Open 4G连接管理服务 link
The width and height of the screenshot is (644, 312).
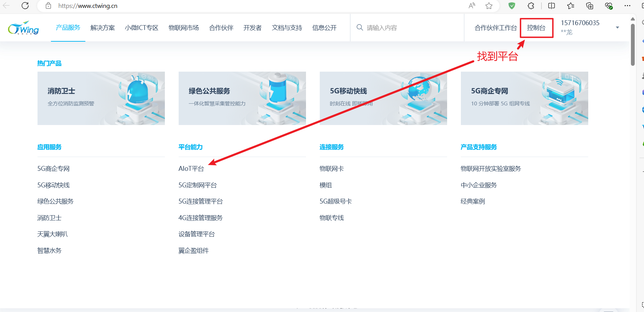click(x=201, y=218)
